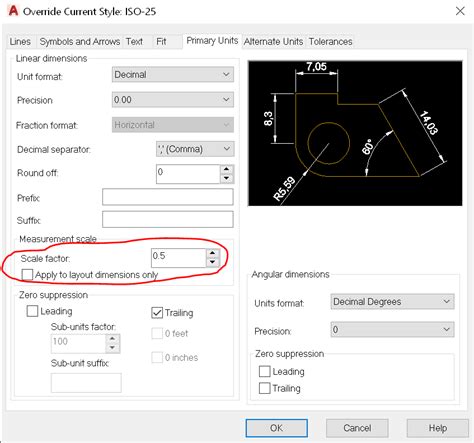Switch to the Symbols and Arrows tab
474x443 pixels.
tap(80, 41)
